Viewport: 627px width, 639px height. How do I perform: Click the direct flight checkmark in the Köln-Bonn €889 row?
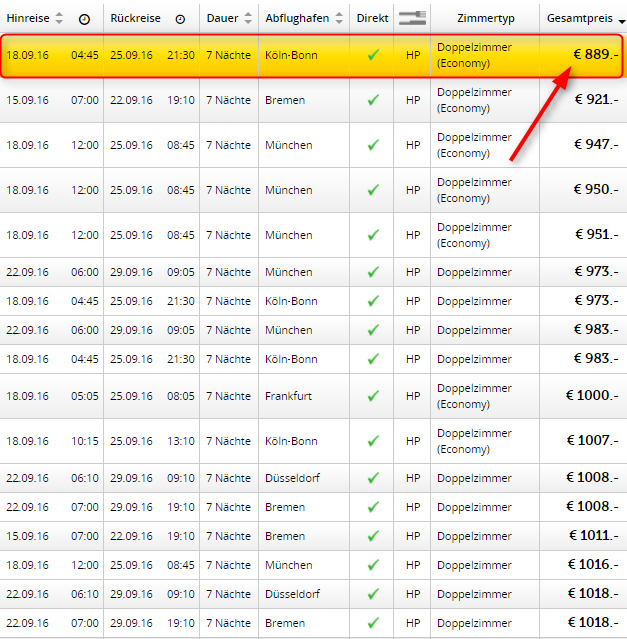pyautogui.click(x=373, y=55)
